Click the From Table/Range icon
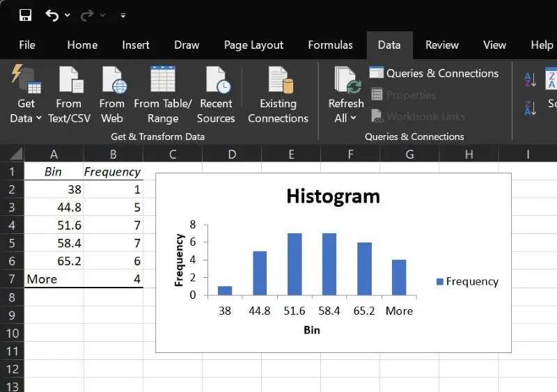Screen dimensions: 557x392 click(x=162, y=80)
